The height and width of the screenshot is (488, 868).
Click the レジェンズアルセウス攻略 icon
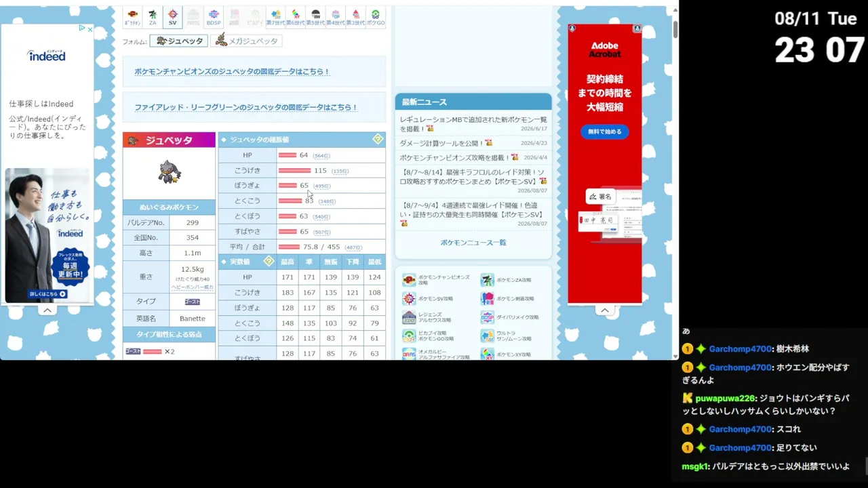coord(409,317)
